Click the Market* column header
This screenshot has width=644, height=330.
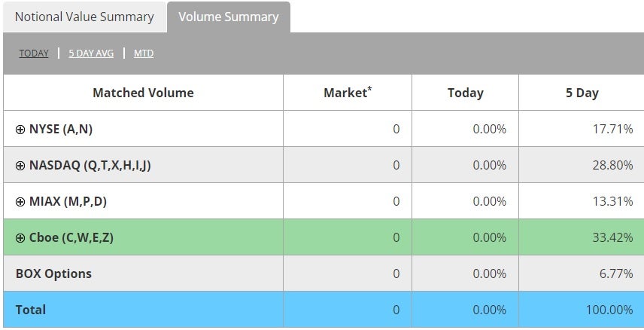pos(348,93)
